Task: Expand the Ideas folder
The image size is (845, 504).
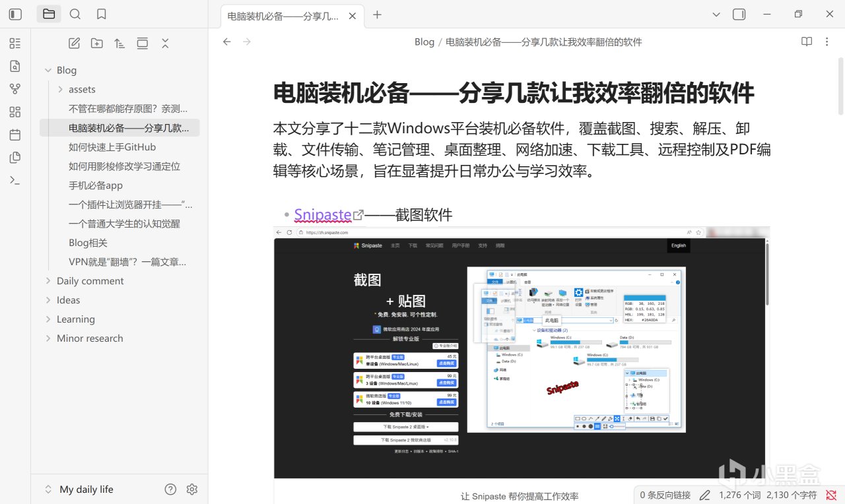Action: click(48, 300)
